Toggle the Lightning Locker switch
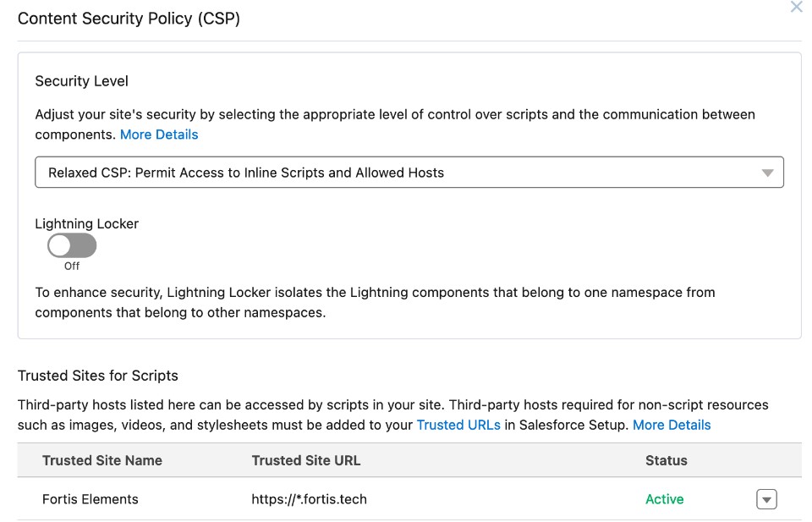The height and width of the screenshot is (522, 812). (x=72, y=246)
